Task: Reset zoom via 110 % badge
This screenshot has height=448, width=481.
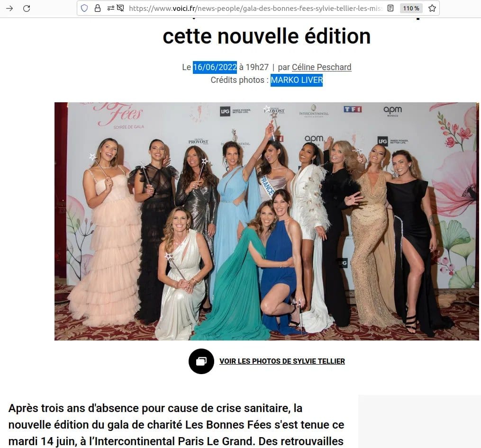Action: [411, 8]
